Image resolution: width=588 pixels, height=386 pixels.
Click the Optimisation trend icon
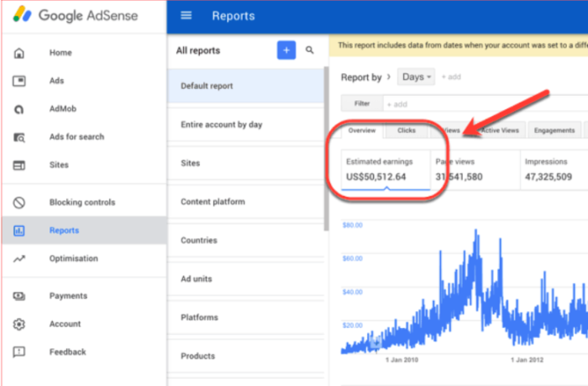click(19, 258)
